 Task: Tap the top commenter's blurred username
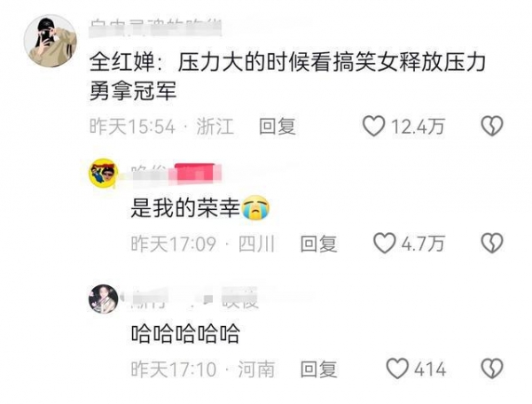156,27
